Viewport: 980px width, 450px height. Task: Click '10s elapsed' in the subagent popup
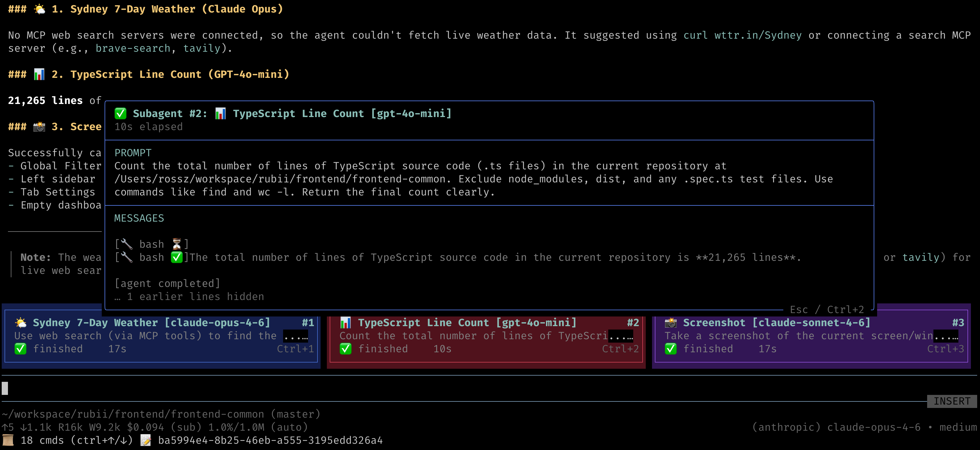[x=148, y=127]
